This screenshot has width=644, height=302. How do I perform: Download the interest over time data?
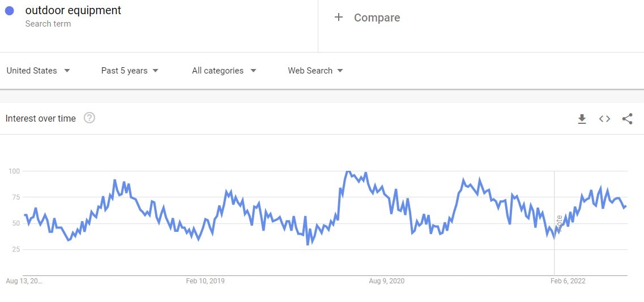pos(582,119)
